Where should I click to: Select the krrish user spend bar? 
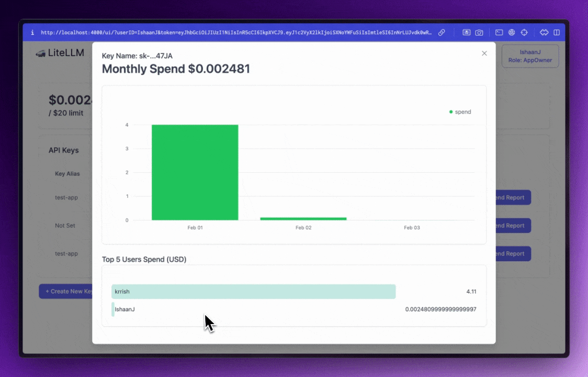click(254, 291)
